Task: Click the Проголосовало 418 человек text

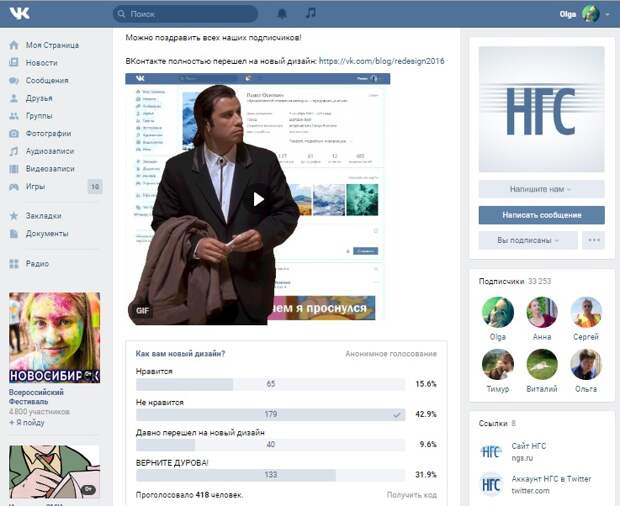Action: pos(189,495)
